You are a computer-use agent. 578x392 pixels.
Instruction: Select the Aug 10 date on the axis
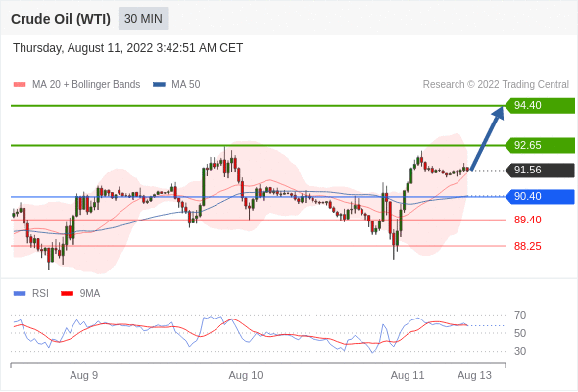tap(246, 375)
